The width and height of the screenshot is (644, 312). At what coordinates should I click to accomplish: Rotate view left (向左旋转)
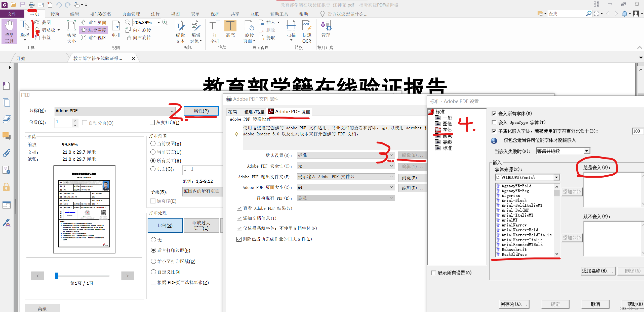pos(139,30)
